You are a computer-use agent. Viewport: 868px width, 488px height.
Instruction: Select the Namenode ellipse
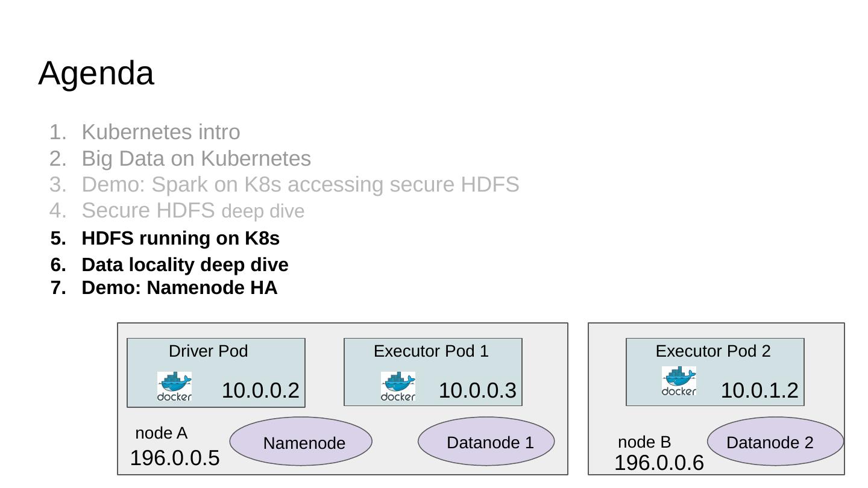(x=301, y=442)
